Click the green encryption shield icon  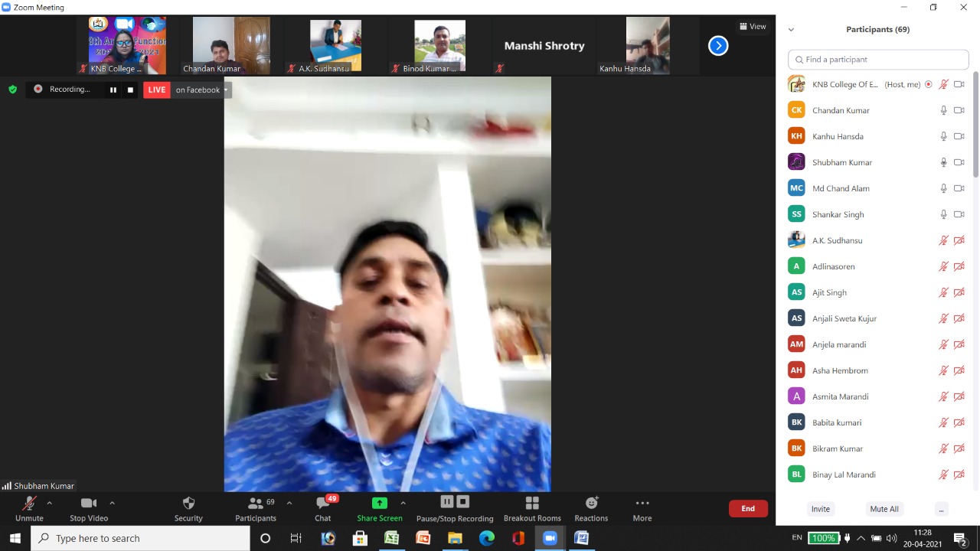(12, 90)
